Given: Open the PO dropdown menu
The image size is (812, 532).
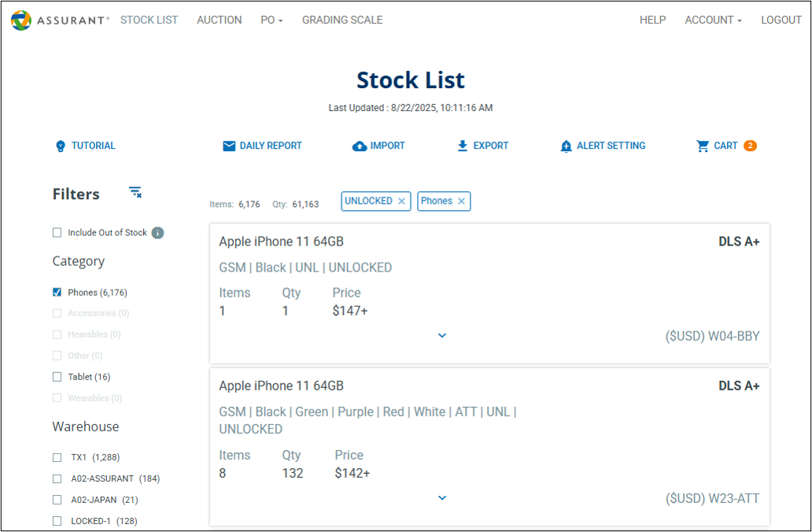Looking at the screenshot, I should pos(271,20).
